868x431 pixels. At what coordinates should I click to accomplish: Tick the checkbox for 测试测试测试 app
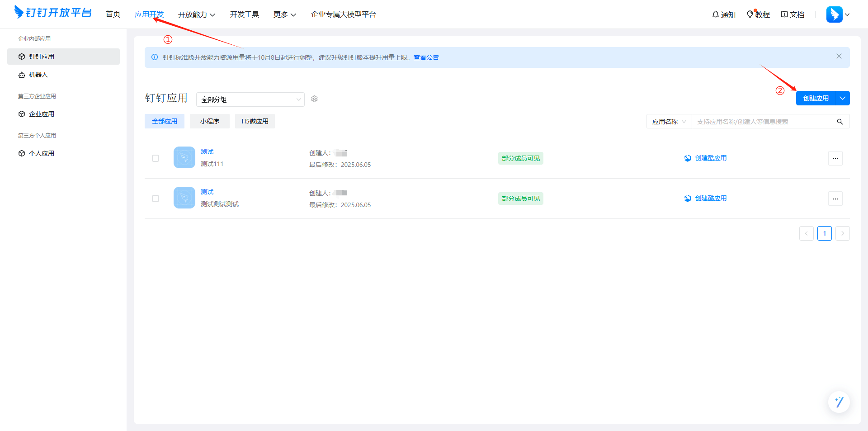point(156,199)
